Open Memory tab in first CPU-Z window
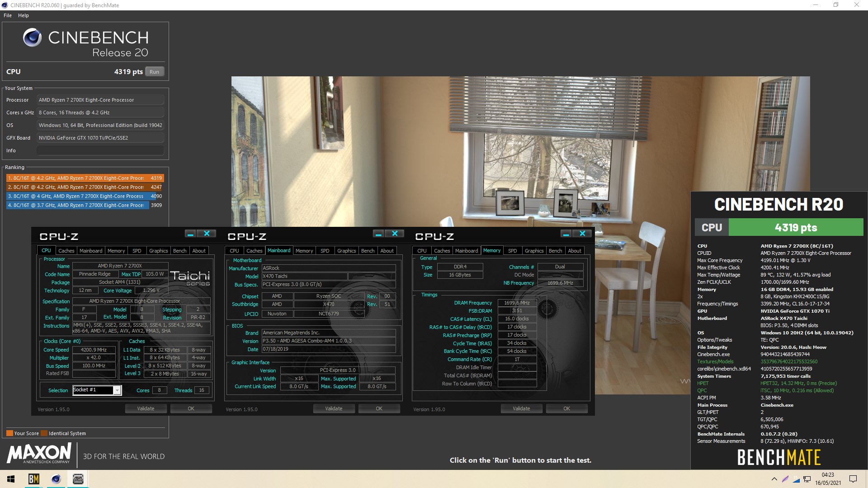Viewport: 868px width, 488px height. 116,251
